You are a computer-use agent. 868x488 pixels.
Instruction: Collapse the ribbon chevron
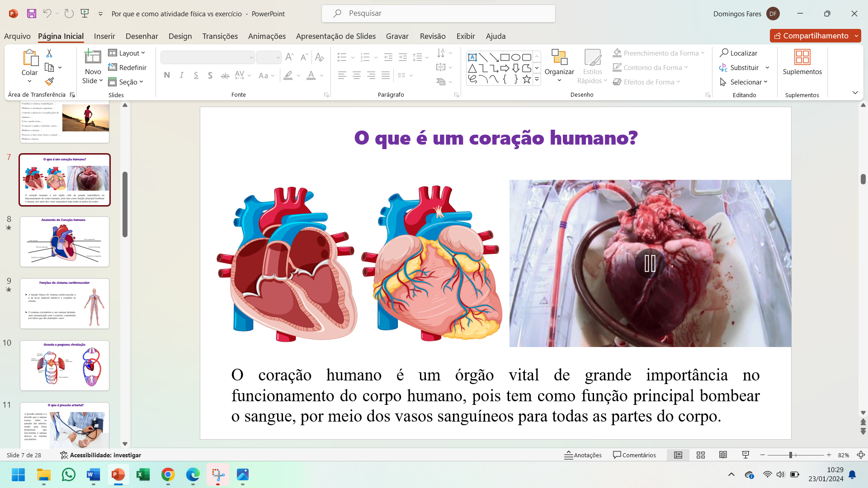coord(855,93)
